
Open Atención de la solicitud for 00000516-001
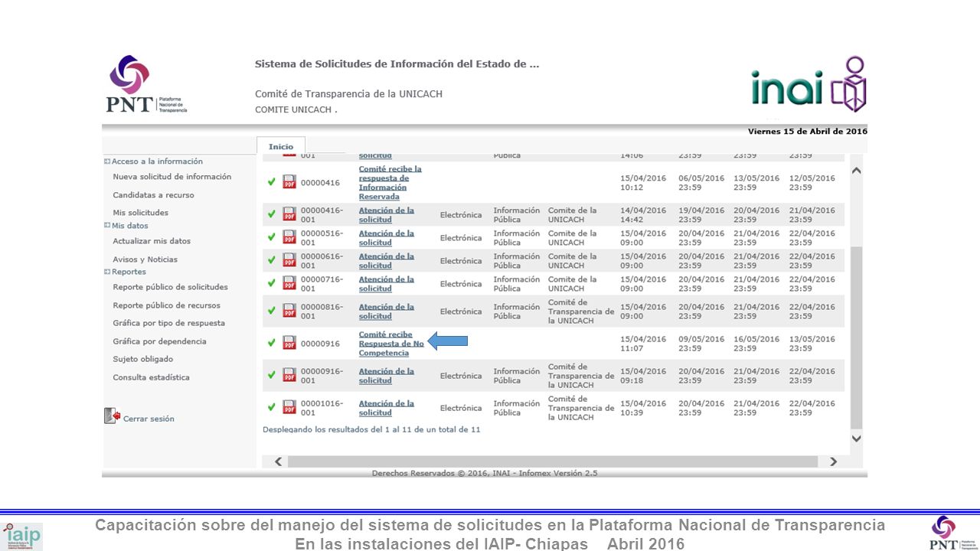[x=387, y=238]
